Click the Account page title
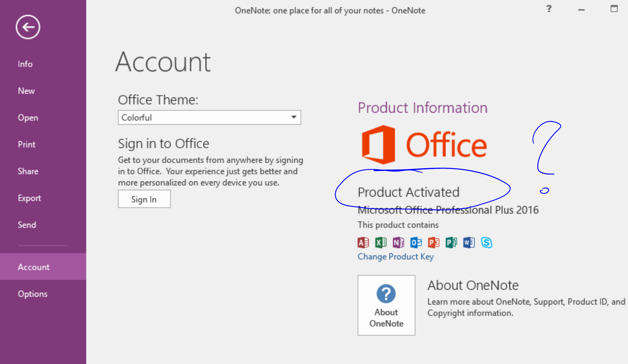This screenshot has height=364, width=628. (x=163, y=62)
